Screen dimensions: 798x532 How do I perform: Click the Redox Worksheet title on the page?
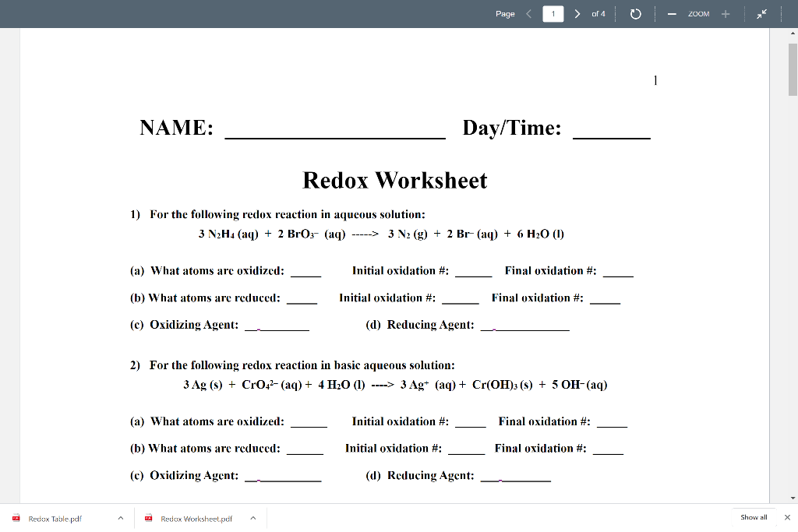click(394, 180)
